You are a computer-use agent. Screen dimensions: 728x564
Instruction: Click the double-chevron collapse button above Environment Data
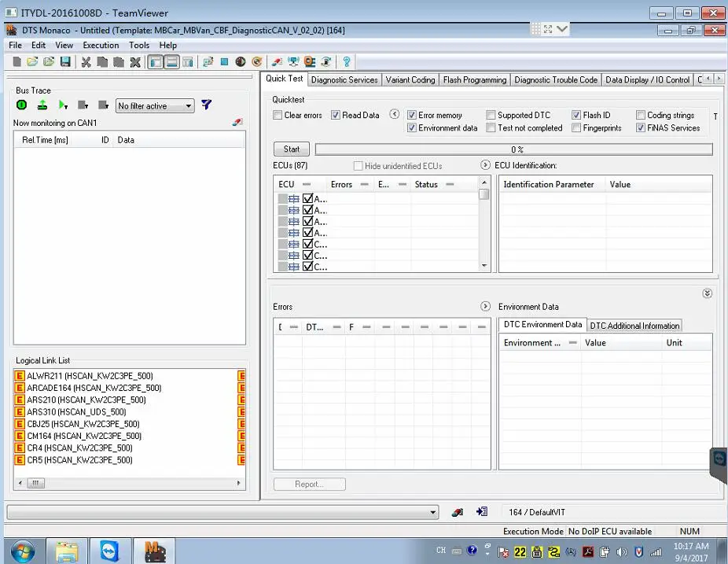[707, 293]
